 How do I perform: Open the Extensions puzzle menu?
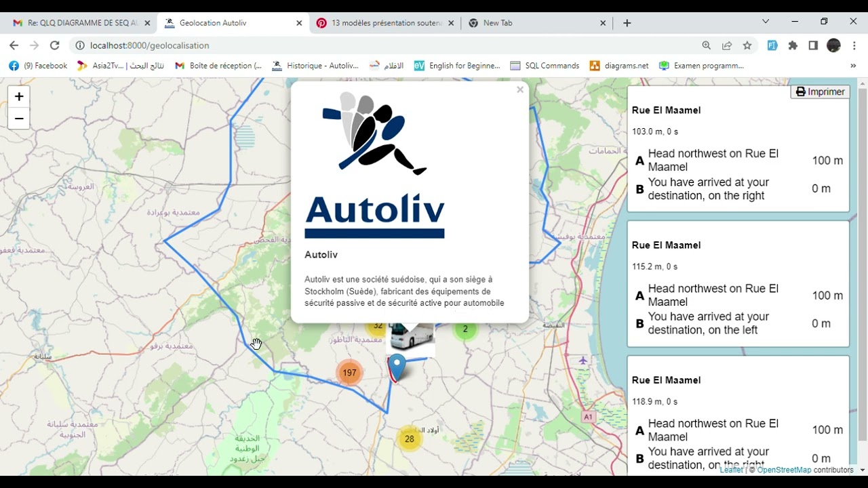pyautogui.click(x=793, y=45)
